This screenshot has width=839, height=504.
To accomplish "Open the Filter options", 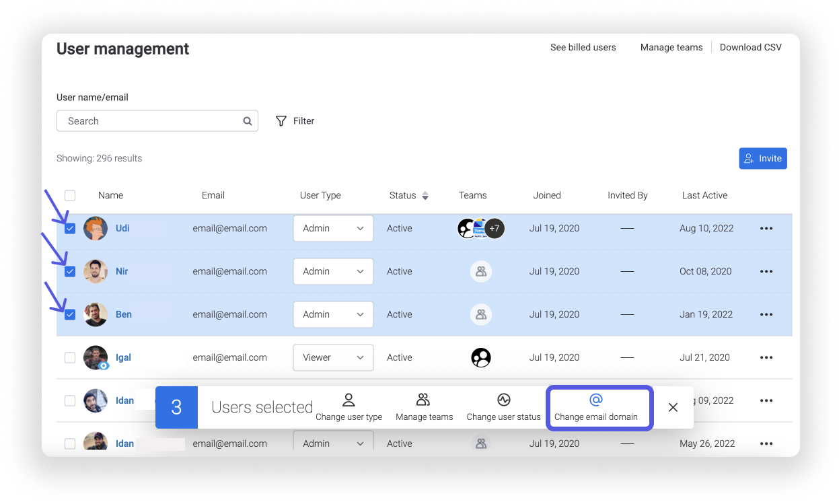I will click(295, 121).
